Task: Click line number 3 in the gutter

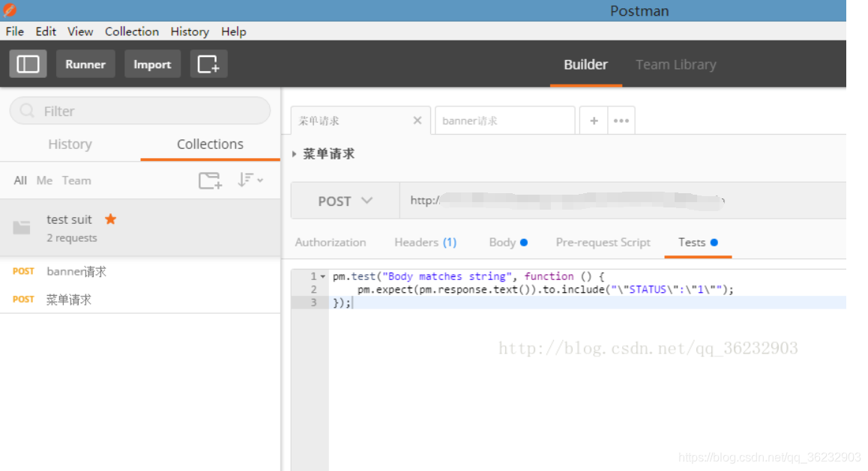Action: click(x=314, y=303)
